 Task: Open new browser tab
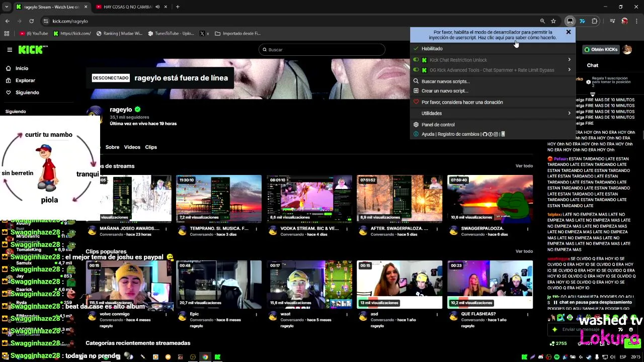click(x=178, y=7)
